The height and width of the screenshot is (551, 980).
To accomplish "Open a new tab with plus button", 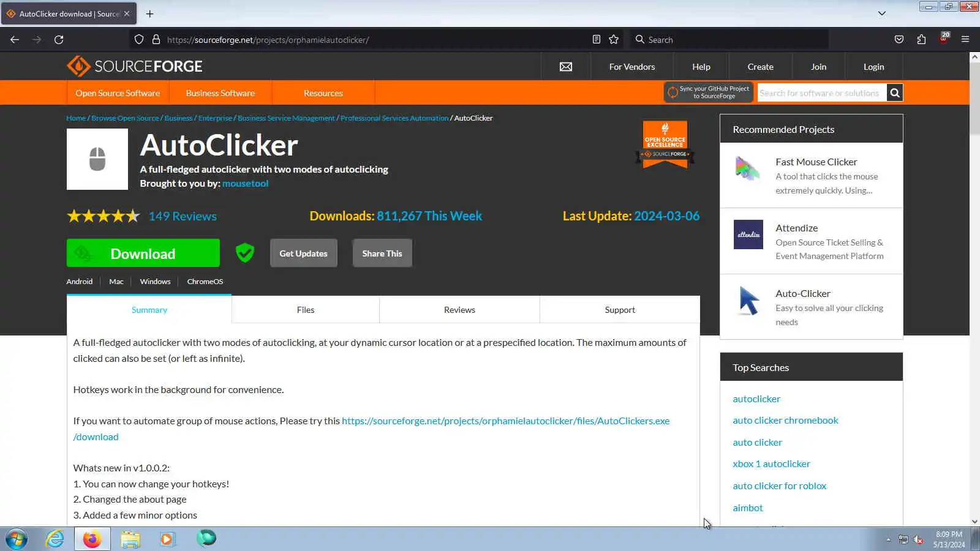I will (149, 13).
